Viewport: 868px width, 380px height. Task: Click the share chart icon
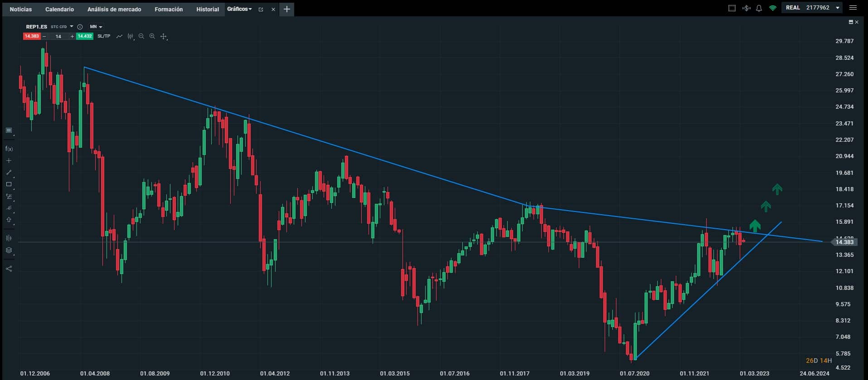[x=9, y=269]
